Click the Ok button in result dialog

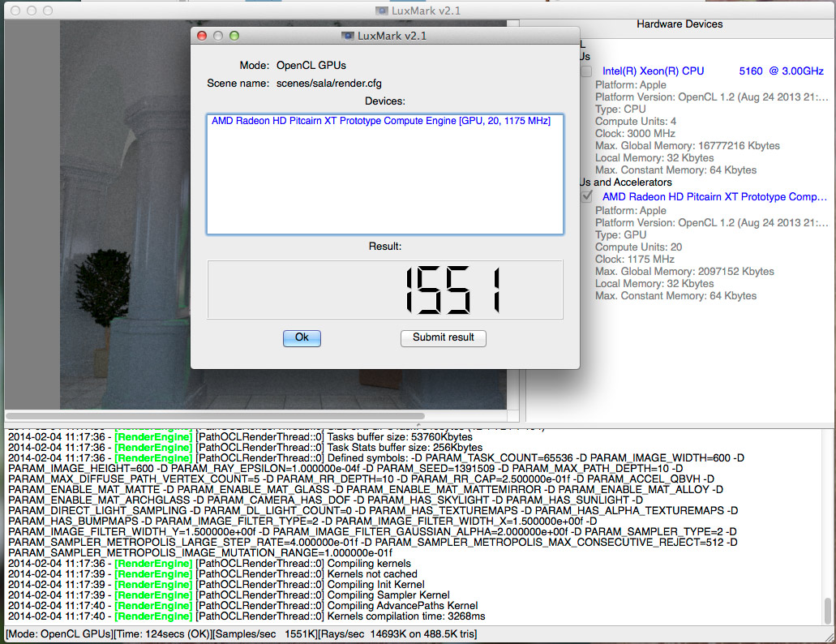point(302,338)
